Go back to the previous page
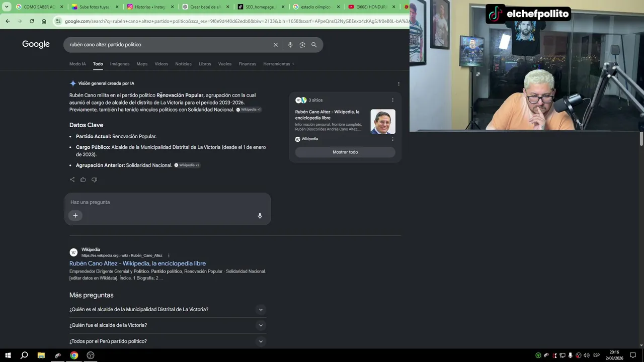Viewport: 644px width, 362px height. [x=8, y=21]
